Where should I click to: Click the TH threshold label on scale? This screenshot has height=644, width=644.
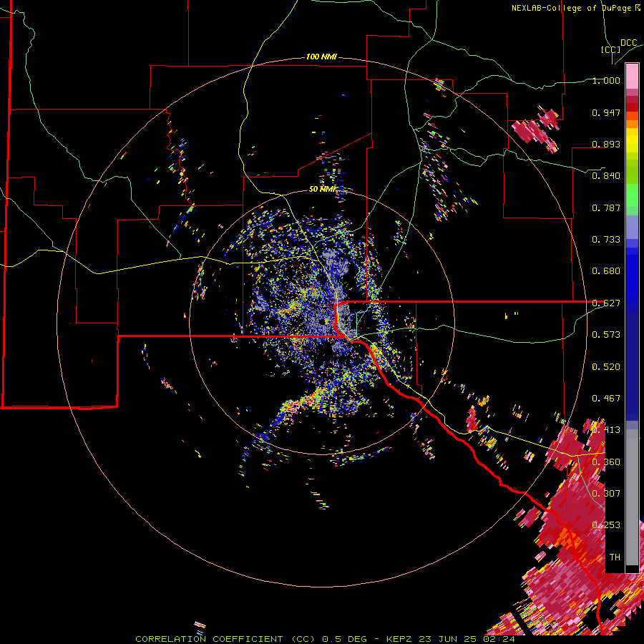tap(615, 557)
